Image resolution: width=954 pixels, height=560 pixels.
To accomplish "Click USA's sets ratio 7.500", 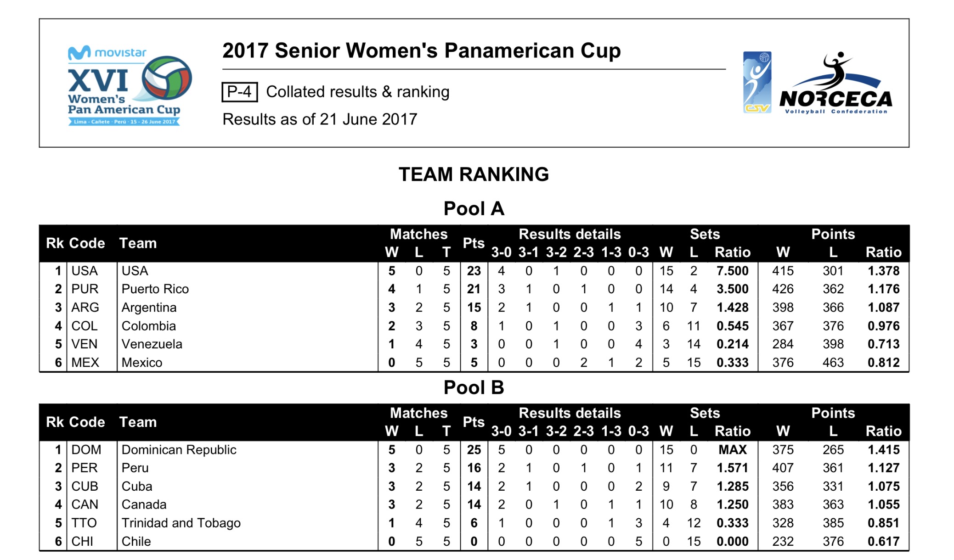I will coord(732,271).
